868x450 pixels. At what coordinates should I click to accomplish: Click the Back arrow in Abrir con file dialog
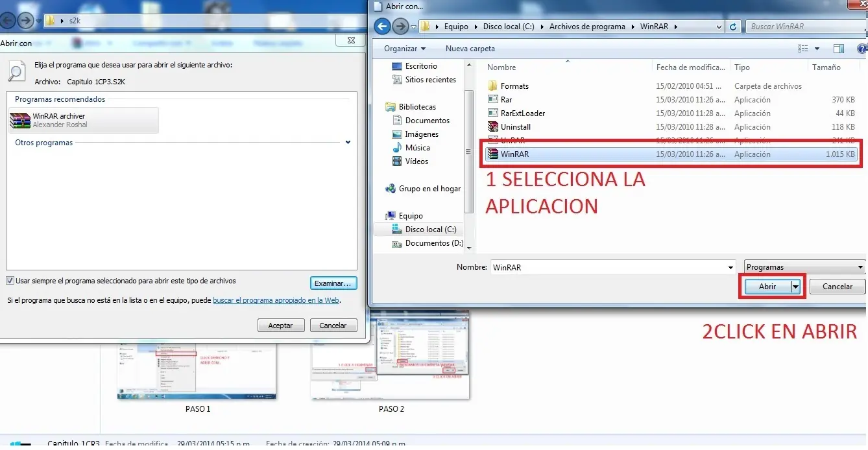point(383,27)
